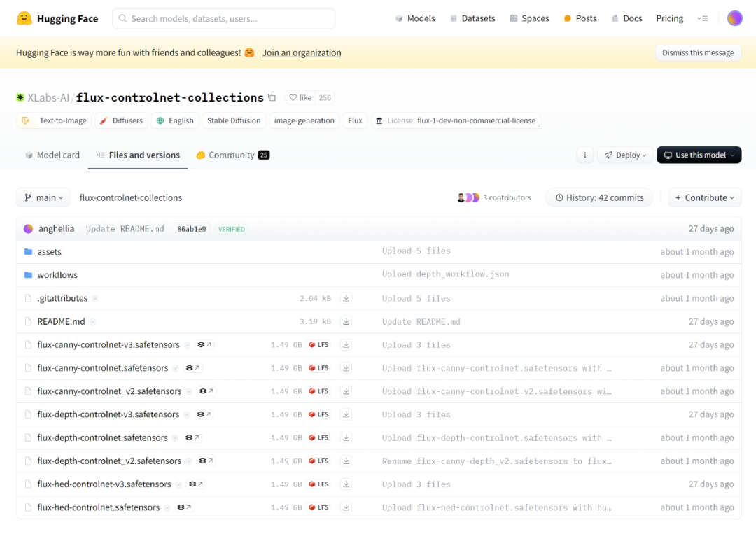Click the image-generation tag
This screenshot has height=546, width=756.
coord(304,120)
